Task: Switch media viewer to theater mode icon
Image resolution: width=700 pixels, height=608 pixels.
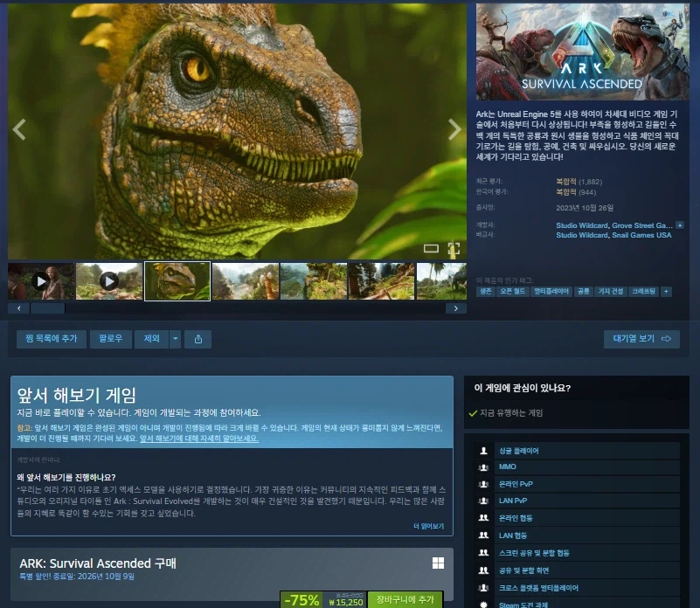Action: (431, 248)
